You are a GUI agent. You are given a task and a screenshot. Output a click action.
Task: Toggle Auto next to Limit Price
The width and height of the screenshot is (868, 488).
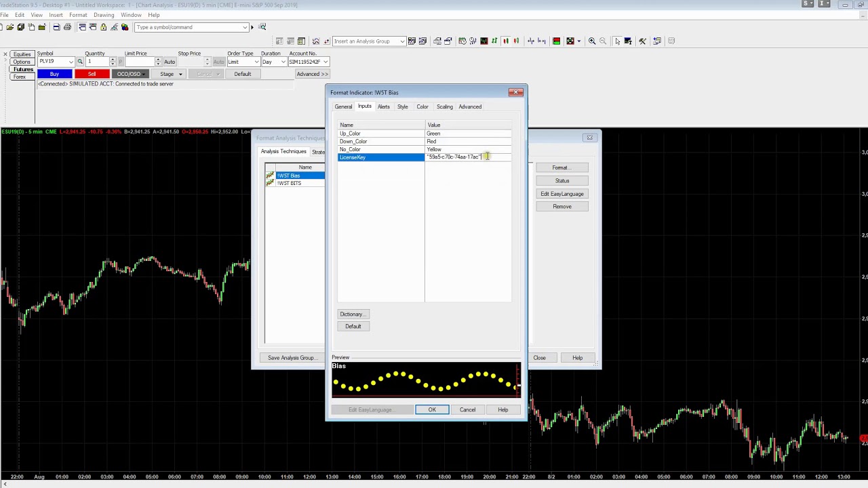click(170, 62)
